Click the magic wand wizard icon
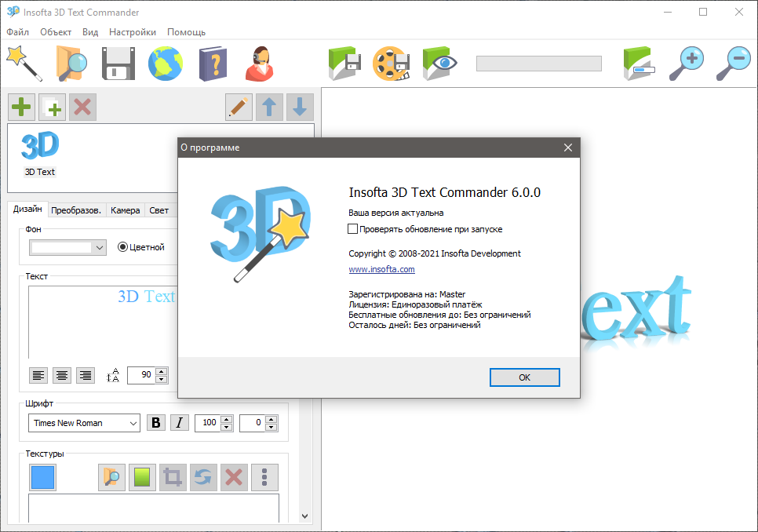Viewport: 758px width, 532px height. click(x=24, y=64)
